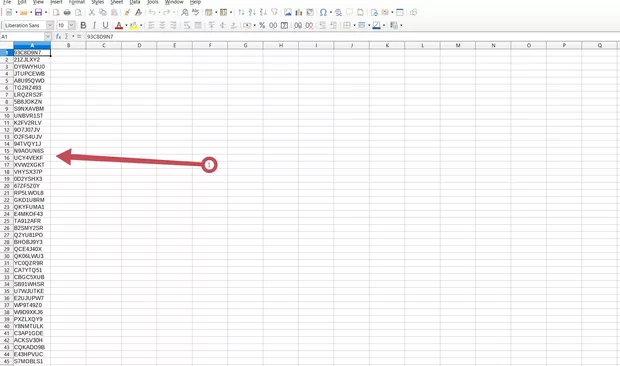Toggle wrap text
This screenshot has width=620, height=366.
click(x=187, y=25)
